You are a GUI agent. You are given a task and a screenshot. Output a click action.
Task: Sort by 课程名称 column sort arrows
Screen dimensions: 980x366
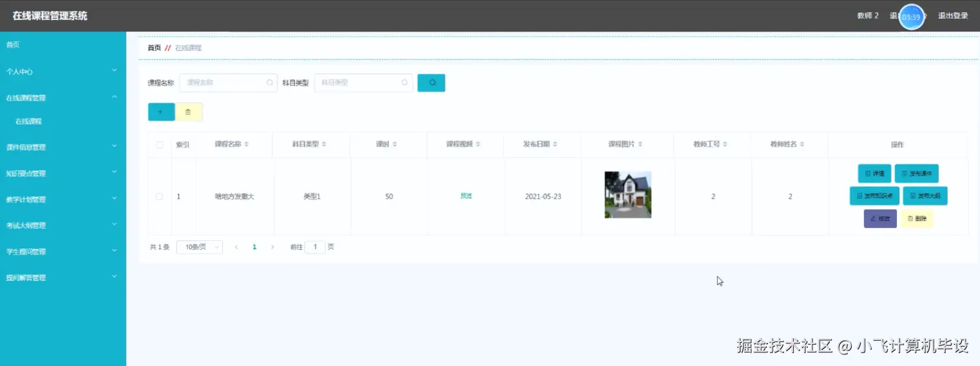pos(246,144)
